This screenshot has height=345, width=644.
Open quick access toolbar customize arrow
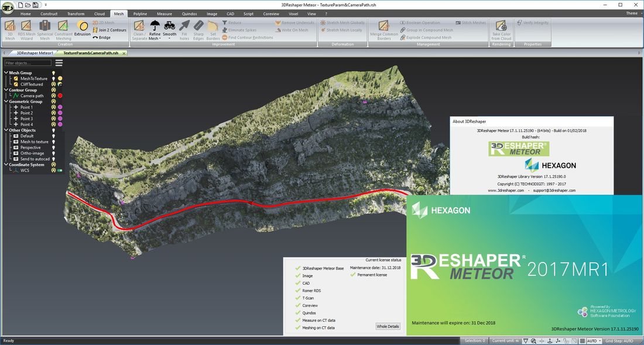pos(45,5)
